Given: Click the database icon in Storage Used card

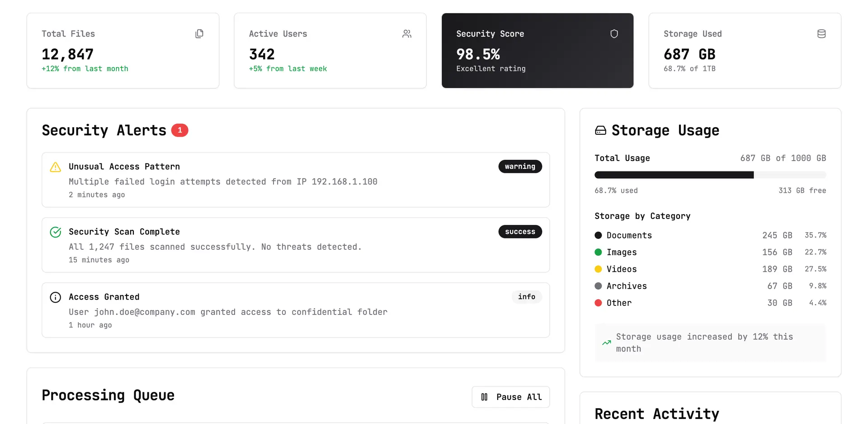Looking at the screenshot, I should tap(821, 34).
